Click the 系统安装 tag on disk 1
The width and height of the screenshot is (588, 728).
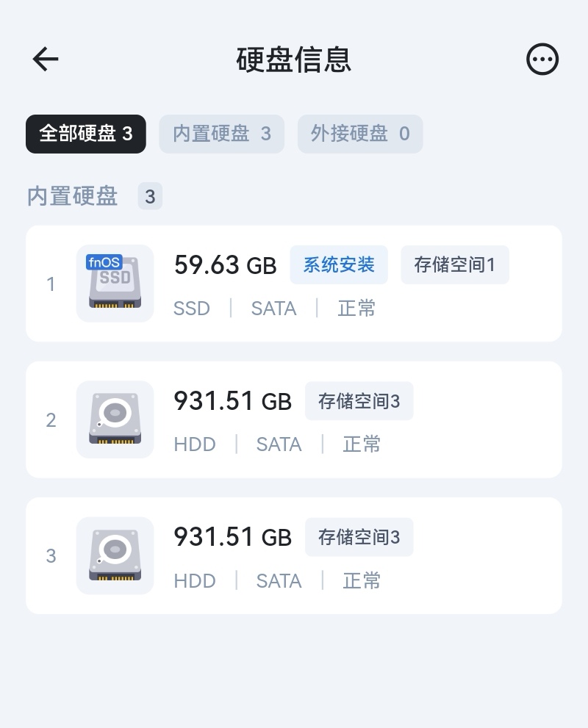pyautogui.click(x=339, y=264)
